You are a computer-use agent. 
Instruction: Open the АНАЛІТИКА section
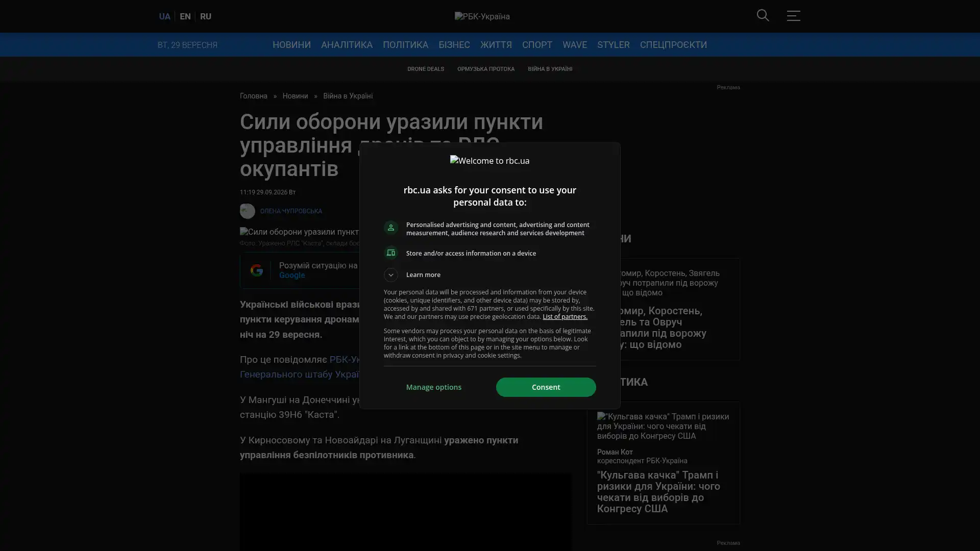tap(347, 45)
